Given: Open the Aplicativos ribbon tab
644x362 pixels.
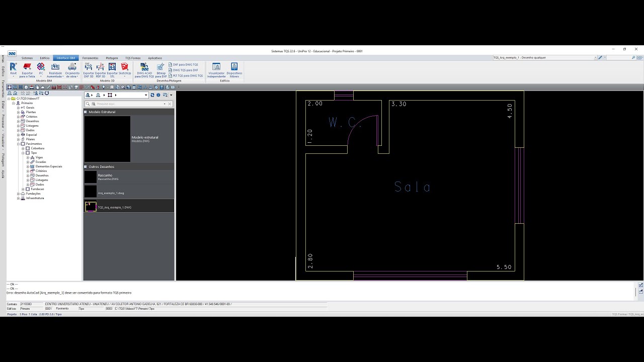Looking at the screenshot, I should (155, 58).
